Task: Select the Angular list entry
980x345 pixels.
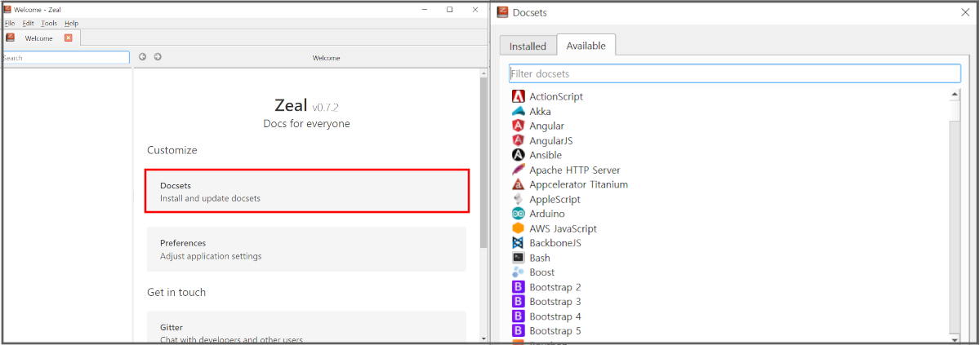Action: point(546,126)
